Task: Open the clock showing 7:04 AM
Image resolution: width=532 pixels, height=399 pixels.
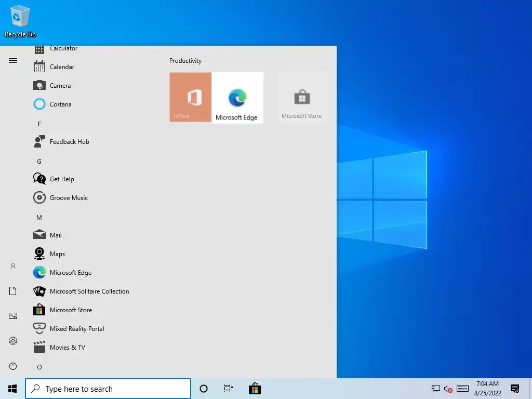Action: [487, 389]
